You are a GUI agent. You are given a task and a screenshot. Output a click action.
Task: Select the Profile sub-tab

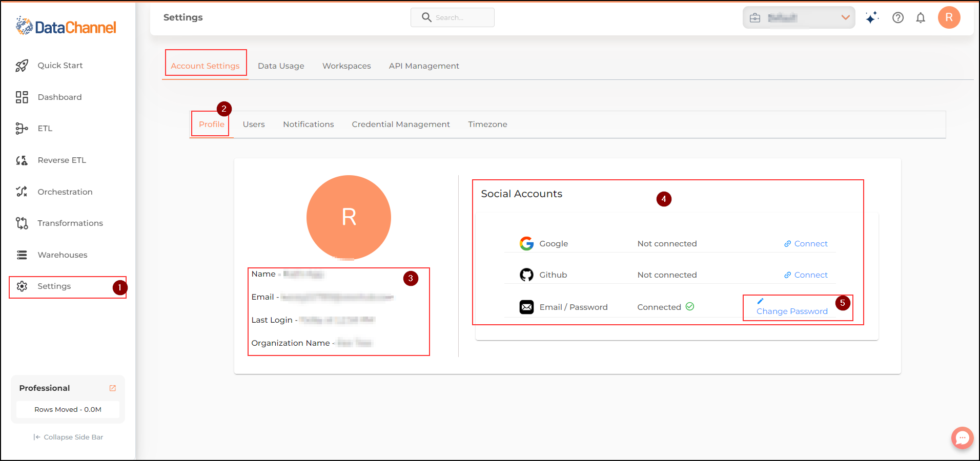point(212,124)
